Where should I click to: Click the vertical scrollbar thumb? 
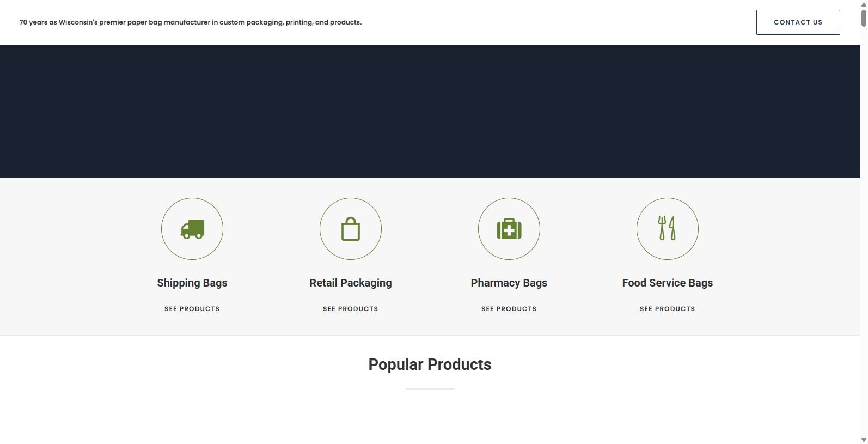pos(864,17)
